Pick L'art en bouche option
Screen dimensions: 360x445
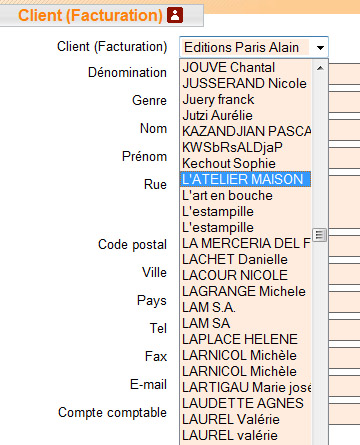tap(245, 195)
